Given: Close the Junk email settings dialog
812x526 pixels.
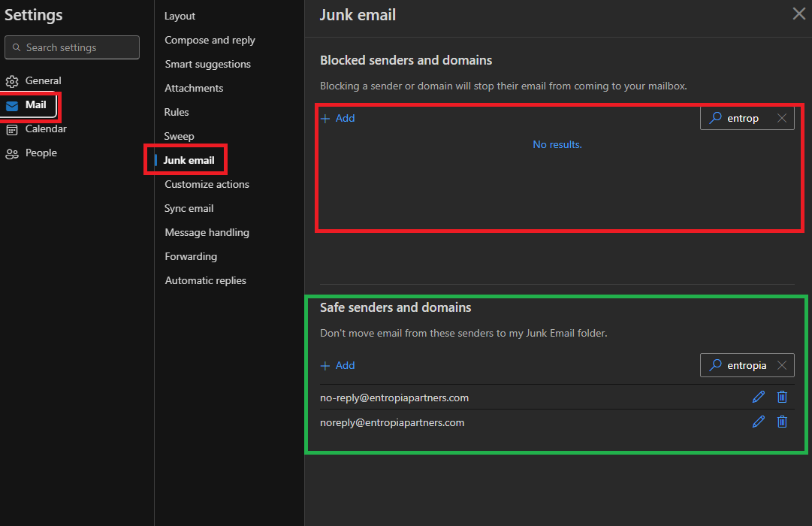Looking at the screenshot, I should click(x=799, y=14).
